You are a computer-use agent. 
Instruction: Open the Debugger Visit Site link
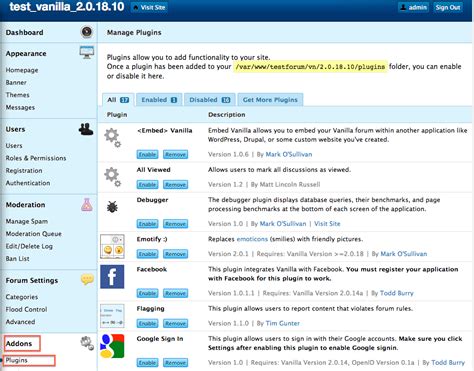[327, 224]
